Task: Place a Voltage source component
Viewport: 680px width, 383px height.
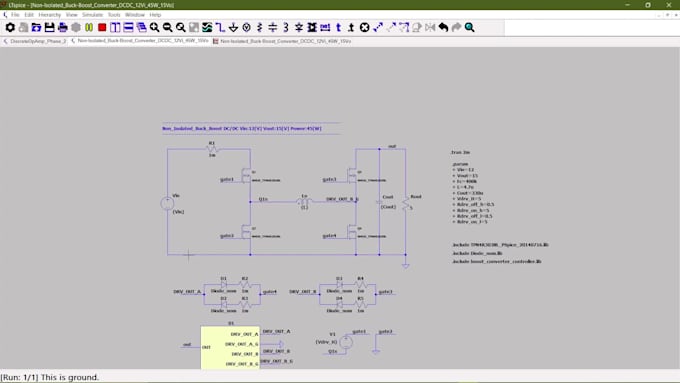Action: (246, 27)
